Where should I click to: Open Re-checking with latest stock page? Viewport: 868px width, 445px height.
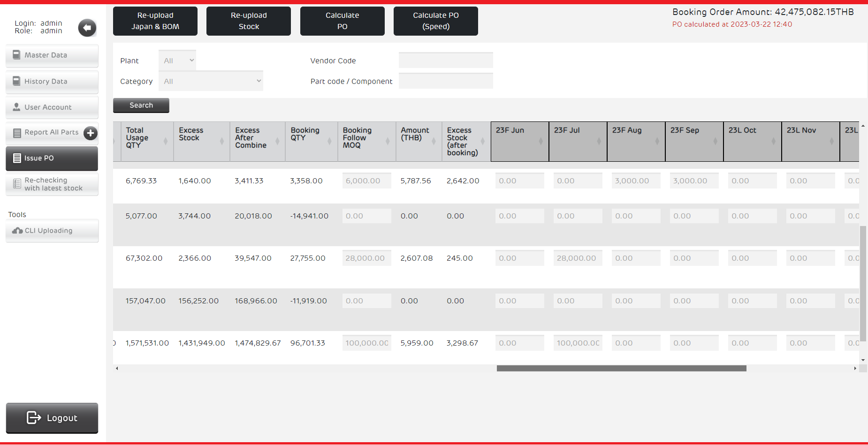(x=52, y=184)
